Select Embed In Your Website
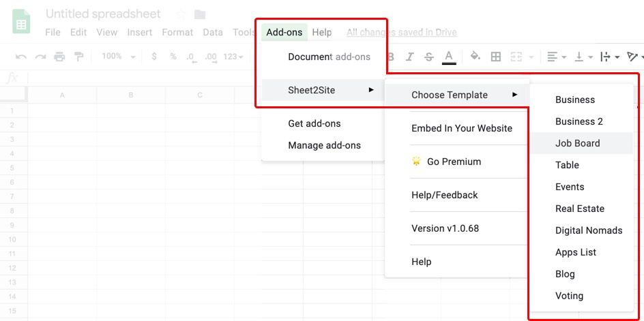The image size is (644, 321). coord(462,129)
